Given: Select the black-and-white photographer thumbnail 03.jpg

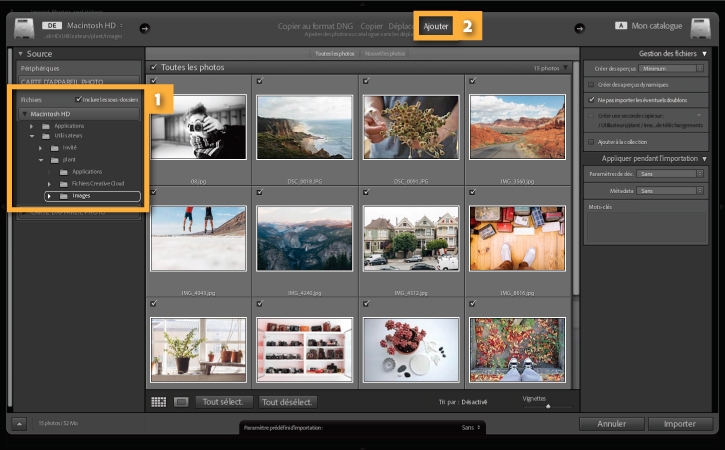Looking at the screenshot, I should [x=198, y=127].
